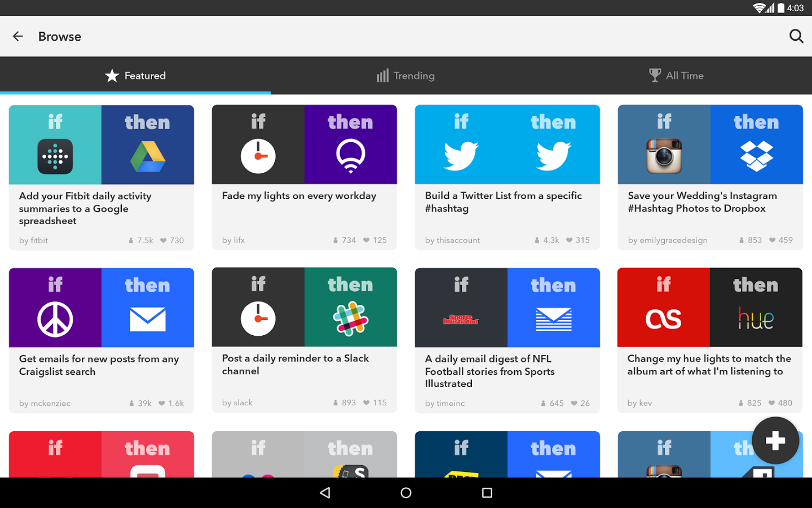Tap author 'by fitbit'
Screen dimensions: 812x508
coord(34,240)
